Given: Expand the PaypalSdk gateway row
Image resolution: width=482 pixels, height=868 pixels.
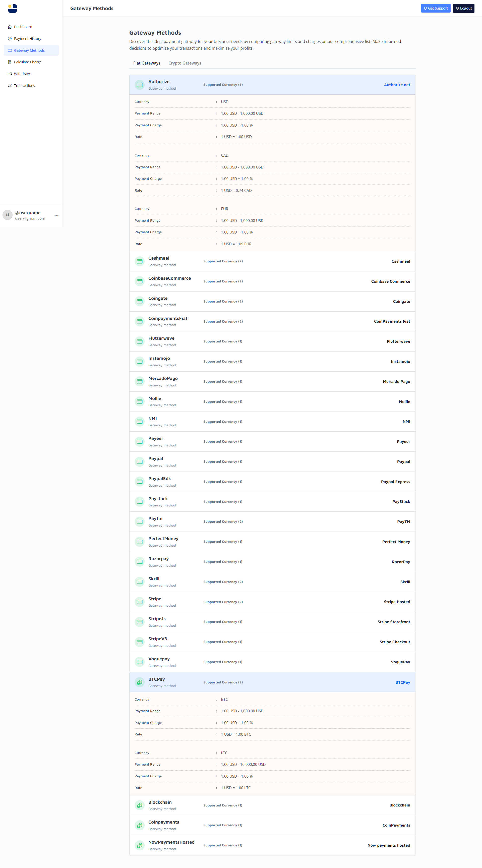Looking at the screenshot, I should point(272,482).
